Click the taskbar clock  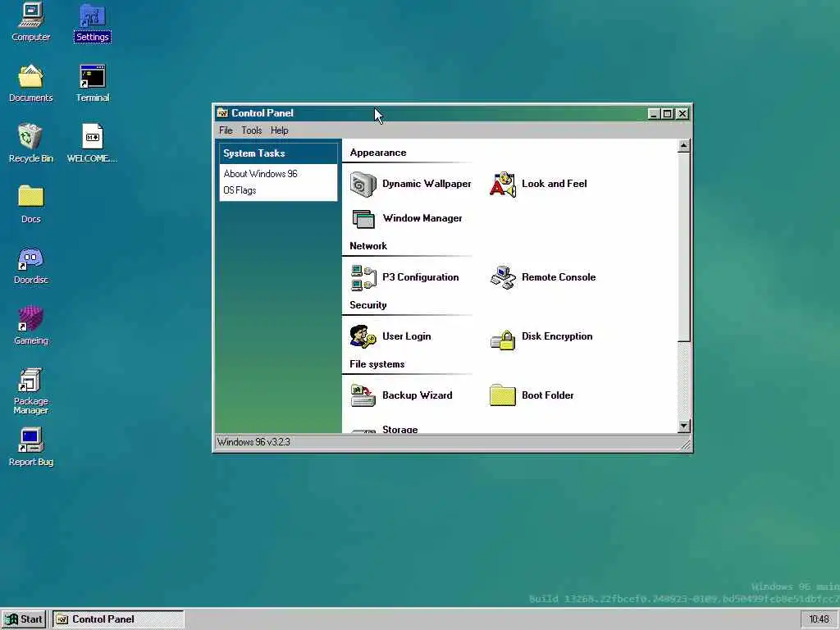click(x=819, y=619)
